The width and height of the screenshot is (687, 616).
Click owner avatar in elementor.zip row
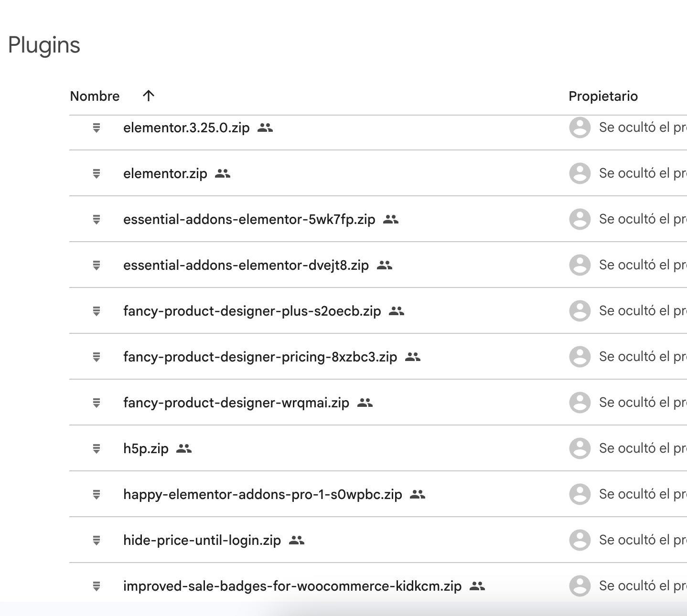coord(580,173)
